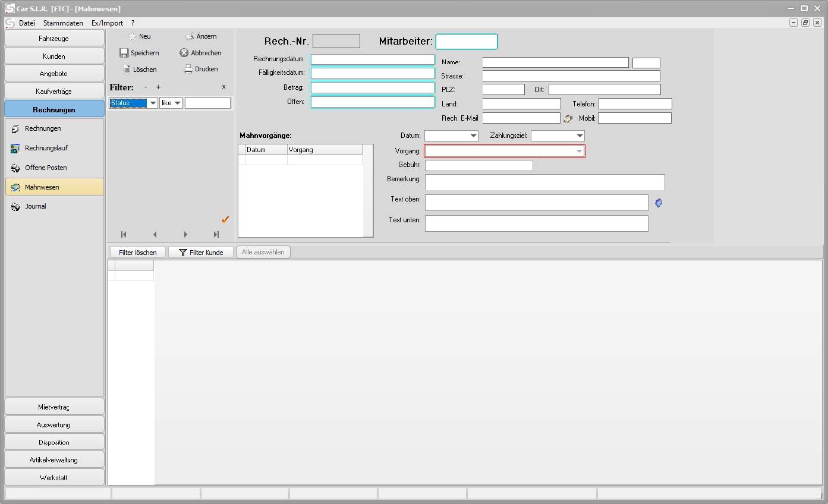
Task: Remove a filter with the minus sign
Action: [x=146, y=87]
